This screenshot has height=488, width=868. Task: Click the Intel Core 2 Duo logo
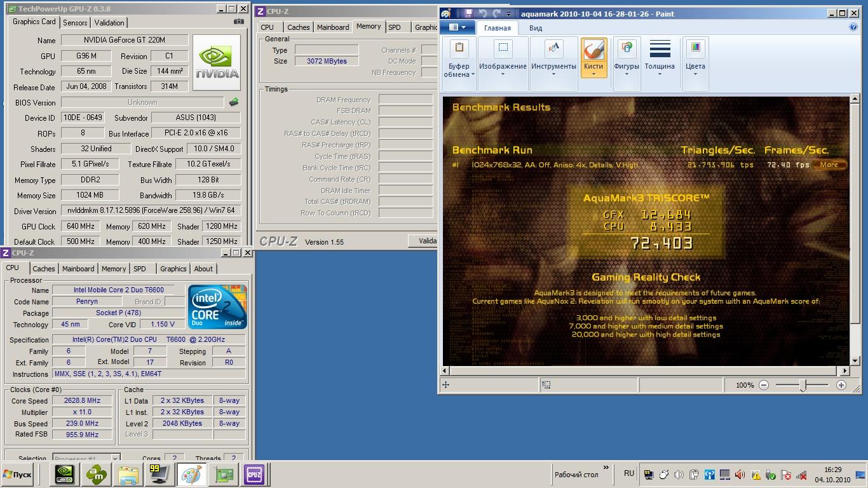(217, 307)
